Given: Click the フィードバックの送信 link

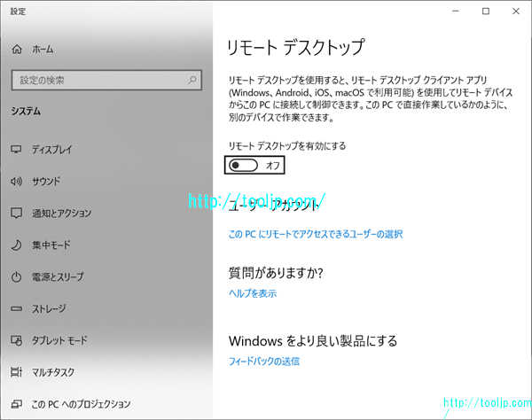Looking at the screenshot, I should (264, 362).
